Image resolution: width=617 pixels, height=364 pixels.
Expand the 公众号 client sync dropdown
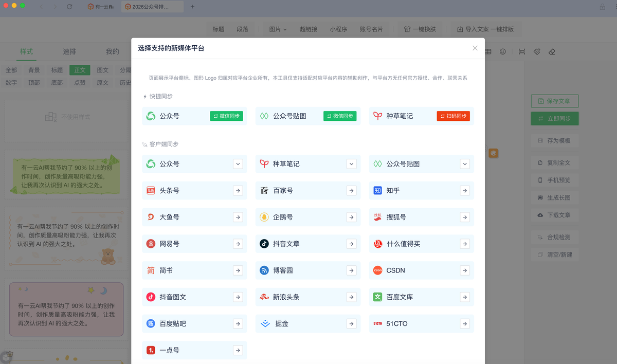point(238,164)
